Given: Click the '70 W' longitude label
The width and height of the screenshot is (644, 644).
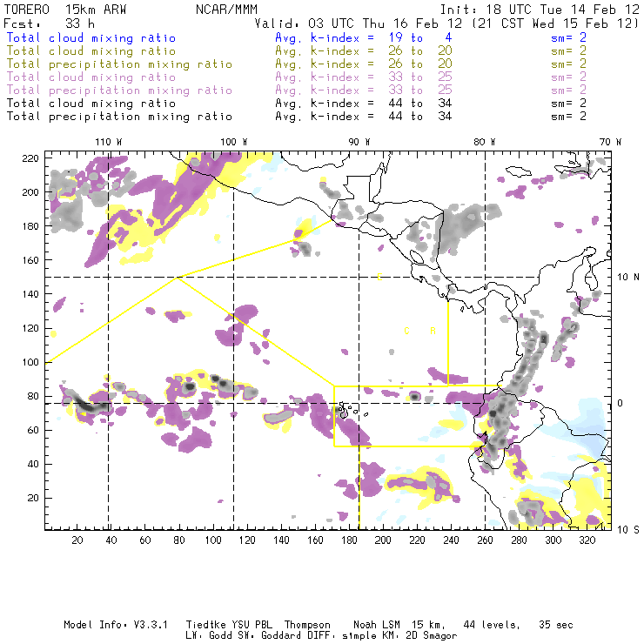Looking at the screenshot, I should [x=610, y=142].
